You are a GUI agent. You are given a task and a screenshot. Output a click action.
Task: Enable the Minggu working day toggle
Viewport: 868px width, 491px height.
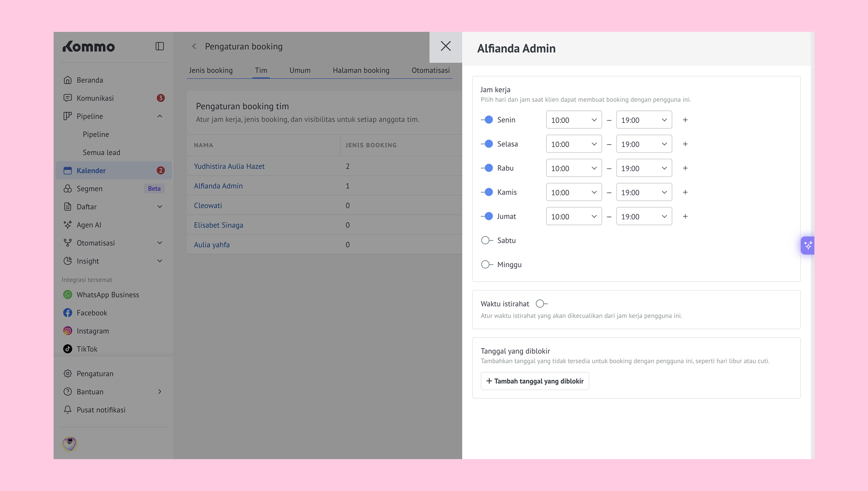tap(487, 264)
